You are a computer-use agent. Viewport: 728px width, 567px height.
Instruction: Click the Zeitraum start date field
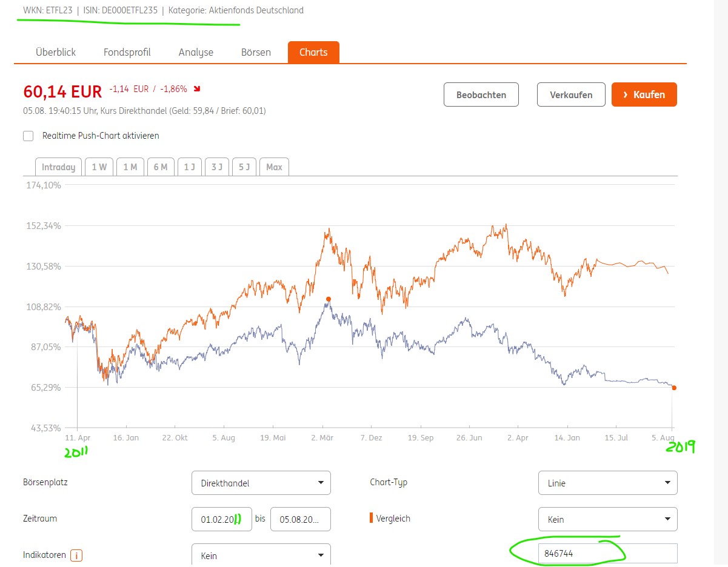coord(221,519)
